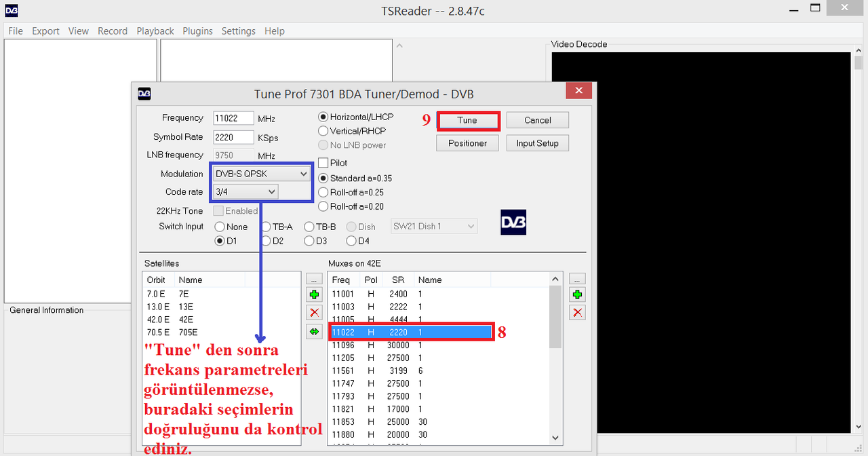Click the Positioner button
Image resolution: width=868 pixels, height=456 pixels.
pyautogui.click(x=468, y=143)
